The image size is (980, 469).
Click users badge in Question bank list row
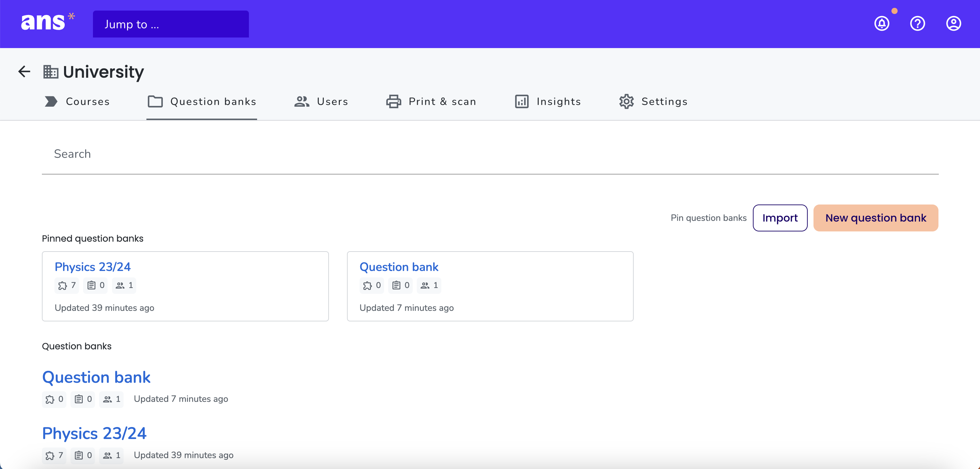tap(111, 399)
